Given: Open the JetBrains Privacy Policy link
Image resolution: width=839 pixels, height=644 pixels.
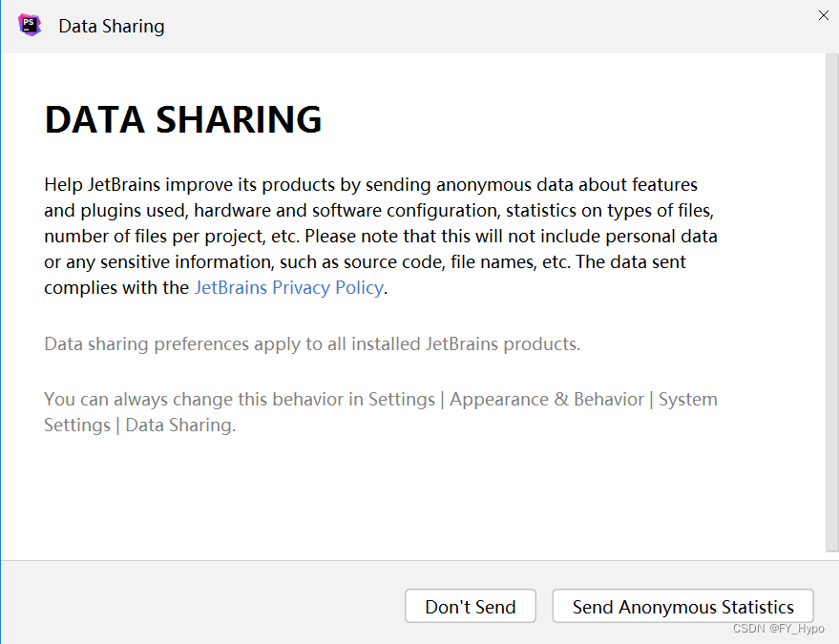Looking at the screenshot, I should coord(289,288).
